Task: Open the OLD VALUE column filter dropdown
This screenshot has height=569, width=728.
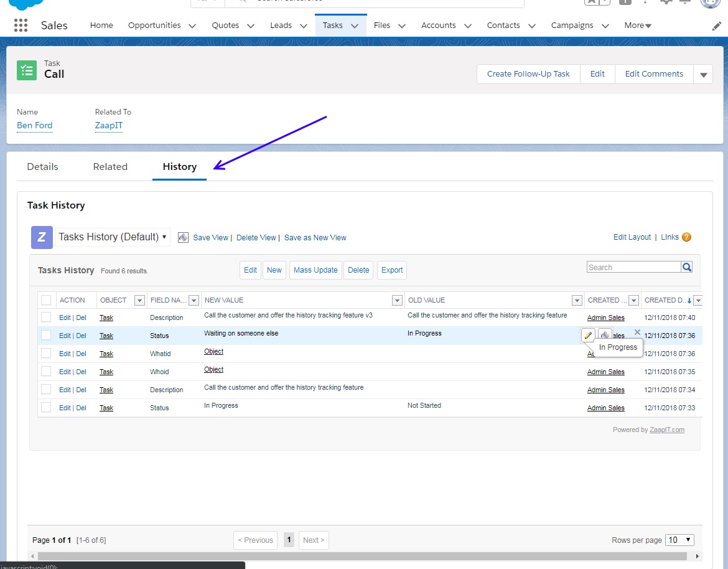Action: 577,301
